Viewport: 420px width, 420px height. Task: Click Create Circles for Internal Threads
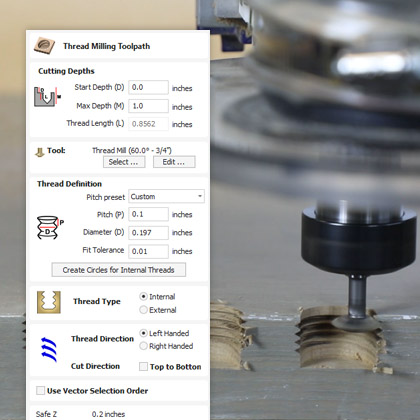(119, 270)
